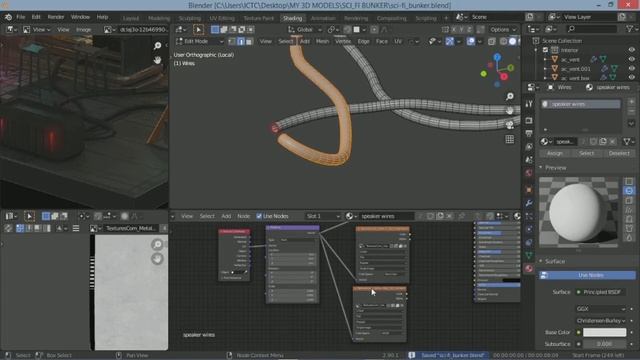Image resolution: width=640 pixels, height=360 pixels.
Task: Click the navigation gizmo Z axis
Action: [x=497, y=57]
